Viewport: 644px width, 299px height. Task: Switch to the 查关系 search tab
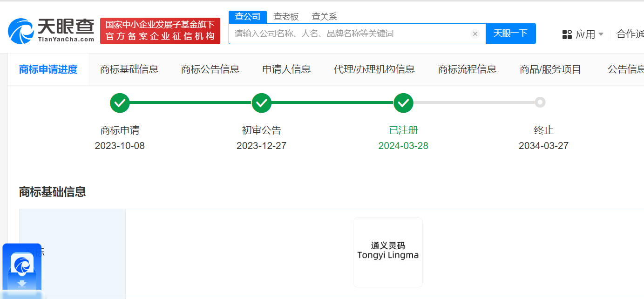[x=324, y=17]
